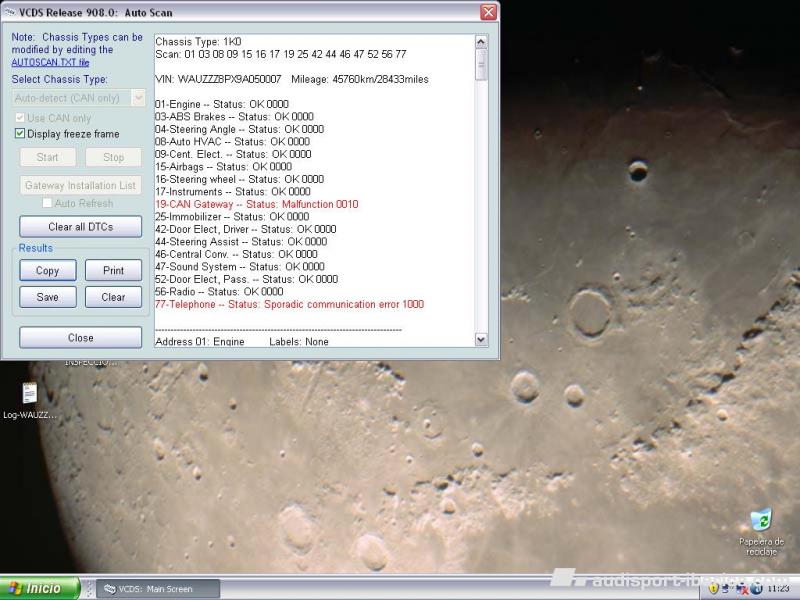Click the 'Mileage: 45760km/28433miles' text
The height and width of the screenshot is (600, 800).
coord(360,79)
